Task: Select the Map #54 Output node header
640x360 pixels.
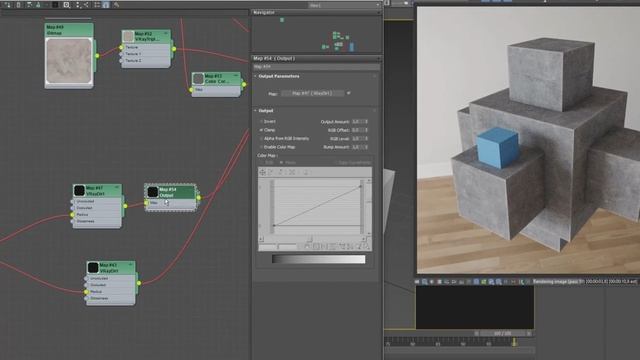Action: [171, 192]
